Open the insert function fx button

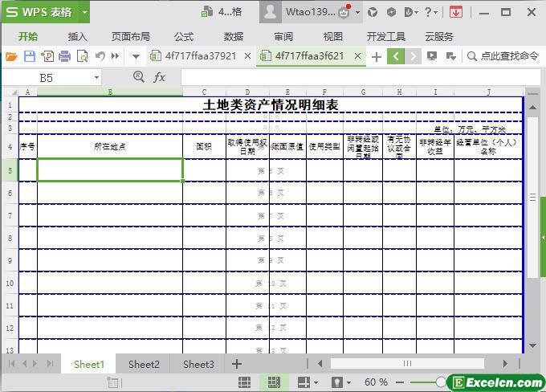click(x=159, y=77)
